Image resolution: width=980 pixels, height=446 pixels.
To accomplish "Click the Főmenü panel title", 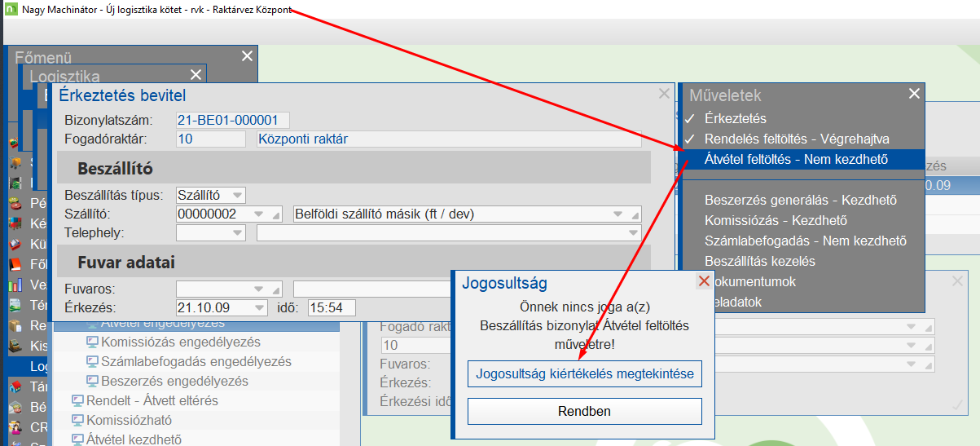I will [44, 58].
